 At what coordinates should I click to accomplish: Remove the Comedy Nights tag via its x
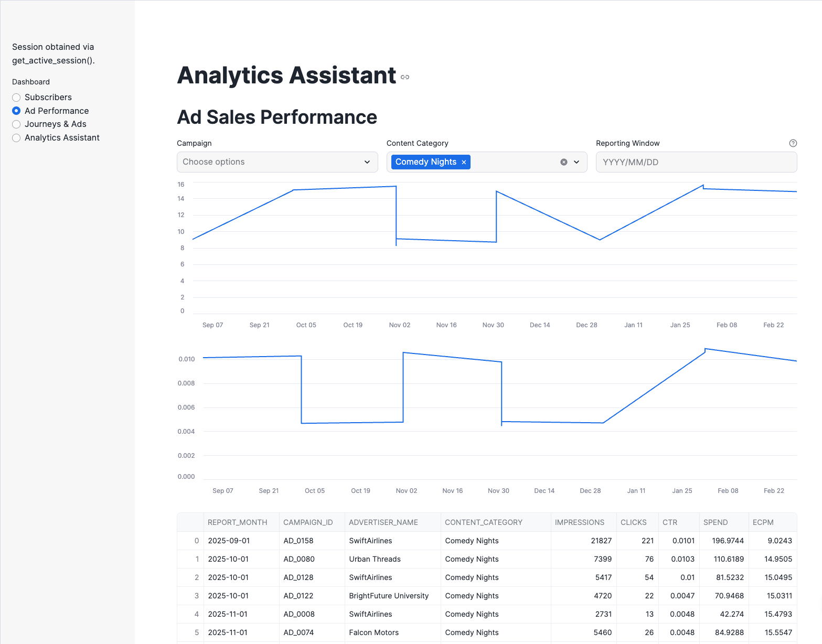(464, 162)
